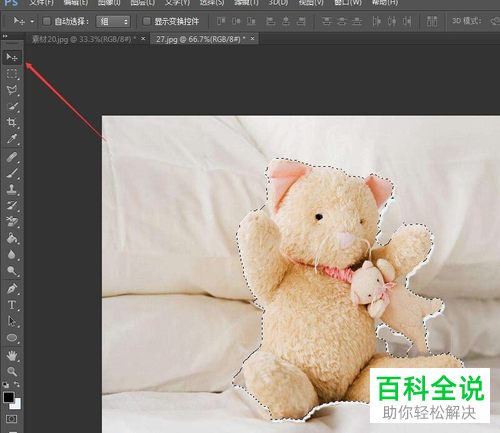
Task: Distribute right edges of layers
Action: point(407,21)
